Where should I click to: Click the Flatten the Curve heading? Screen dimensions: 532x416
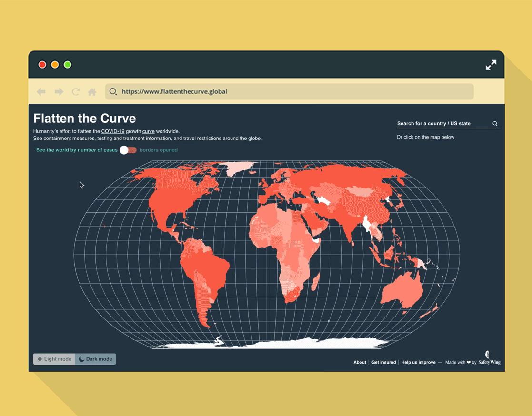(84, 119)
